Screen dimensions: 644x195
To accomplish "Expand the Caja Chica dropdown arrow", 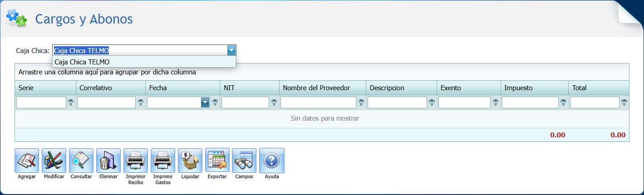I will (x=231, y=50).
